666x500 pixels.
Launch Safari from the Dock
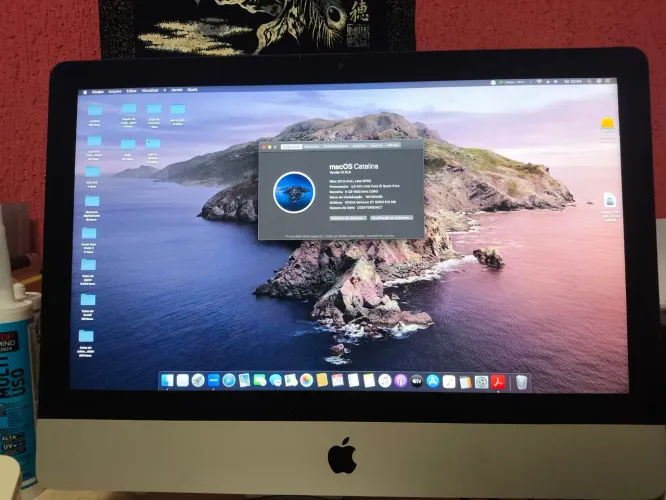pos(229,380)
